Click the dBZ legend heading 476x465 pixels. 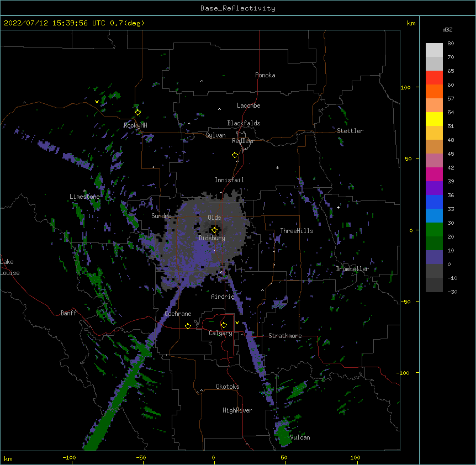[447, 30]
